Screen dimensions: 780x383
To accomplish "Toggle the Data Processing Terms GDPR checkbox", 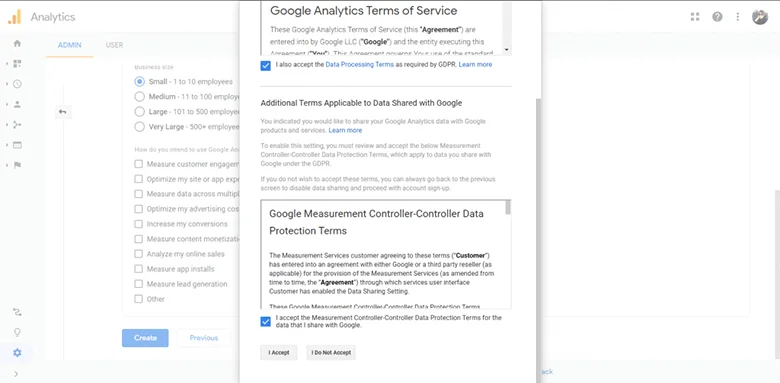I will pos(266,66).
